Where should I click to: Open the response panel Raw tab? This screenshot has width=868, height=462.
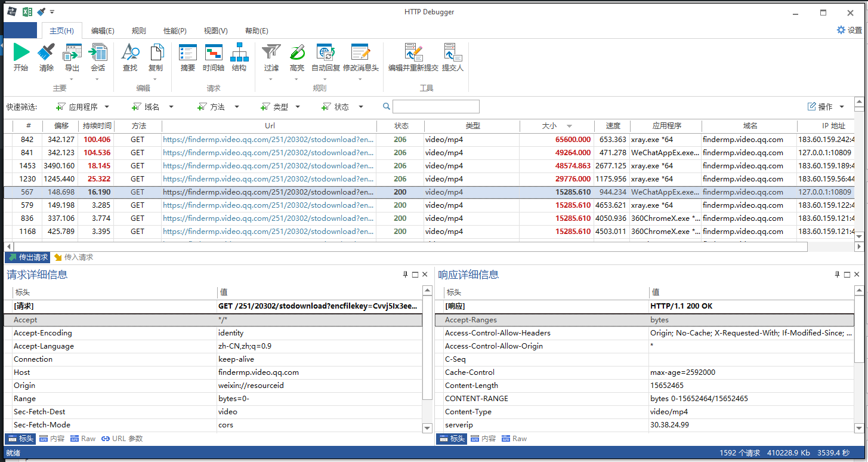[x=514, y=439]
